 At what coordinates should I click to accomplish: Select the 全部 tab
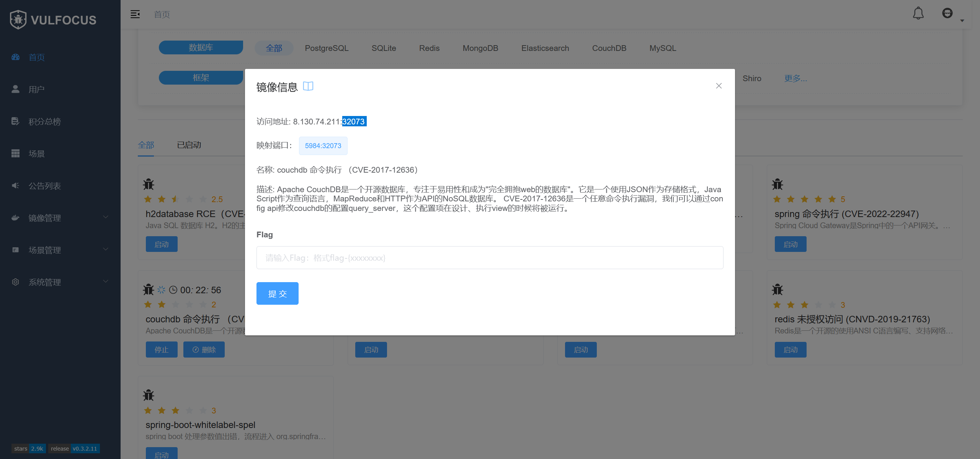[146, 145]
